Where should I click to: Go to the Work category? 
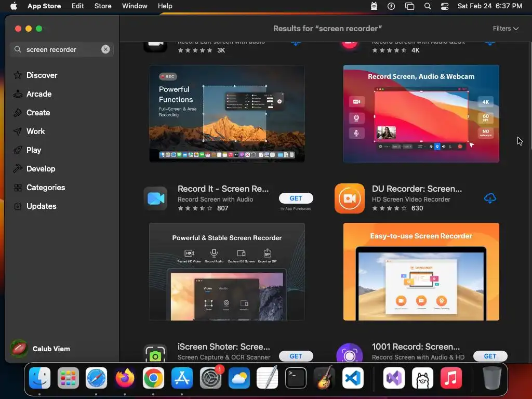(x=35, y=131)
